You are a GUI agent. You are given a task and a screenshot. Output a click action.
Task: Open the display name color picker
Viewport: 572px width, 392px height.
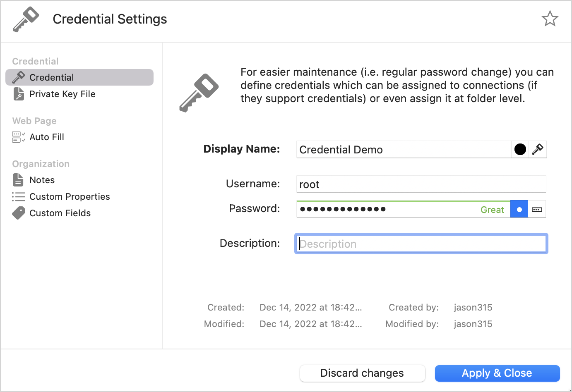coord(520,149)
